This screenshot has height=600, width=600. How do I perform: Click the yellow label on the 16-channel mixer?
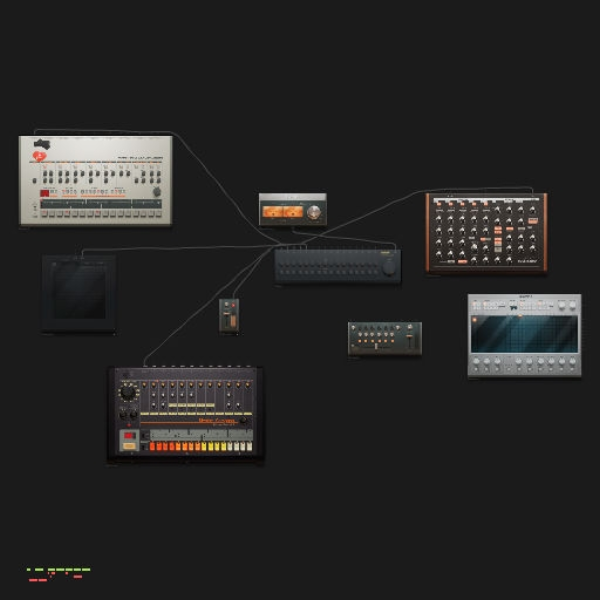385,253
